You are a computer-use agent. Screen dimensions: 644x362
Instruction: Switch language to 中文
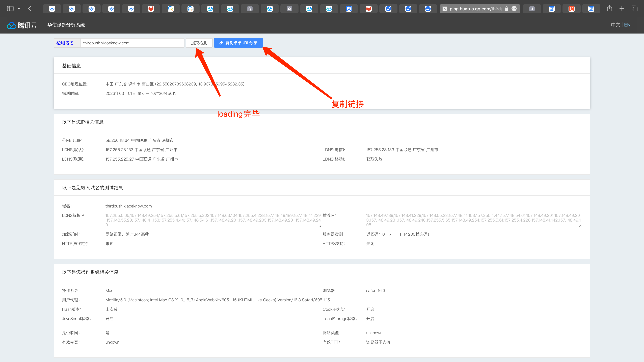pyautogui.click(x=615, y=25)
